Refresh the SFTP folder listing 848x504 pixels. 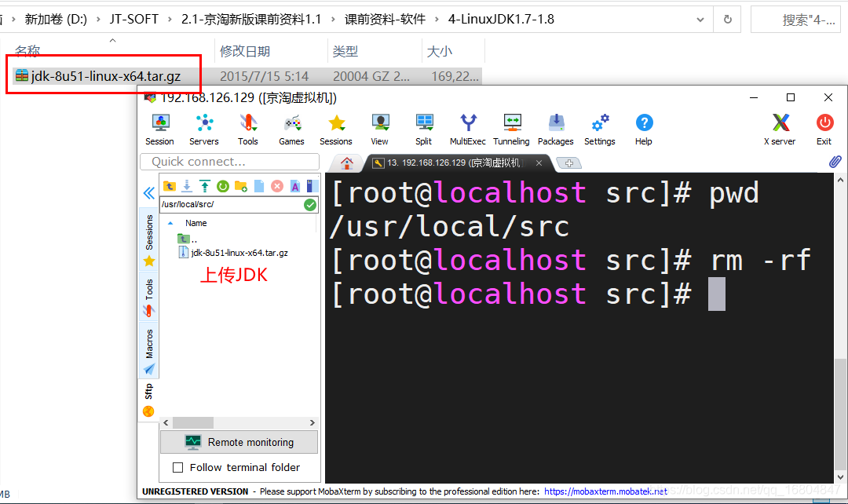click(223, 186)
